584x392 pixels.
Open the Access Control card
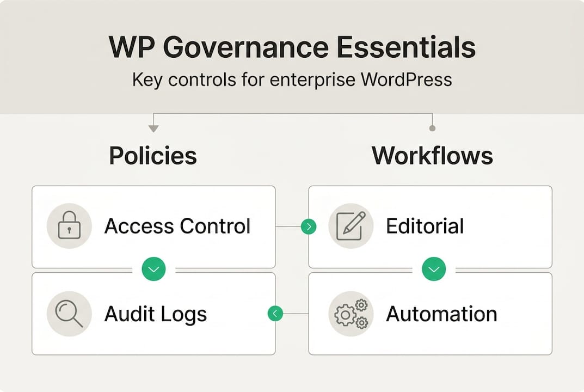[154, 226]
